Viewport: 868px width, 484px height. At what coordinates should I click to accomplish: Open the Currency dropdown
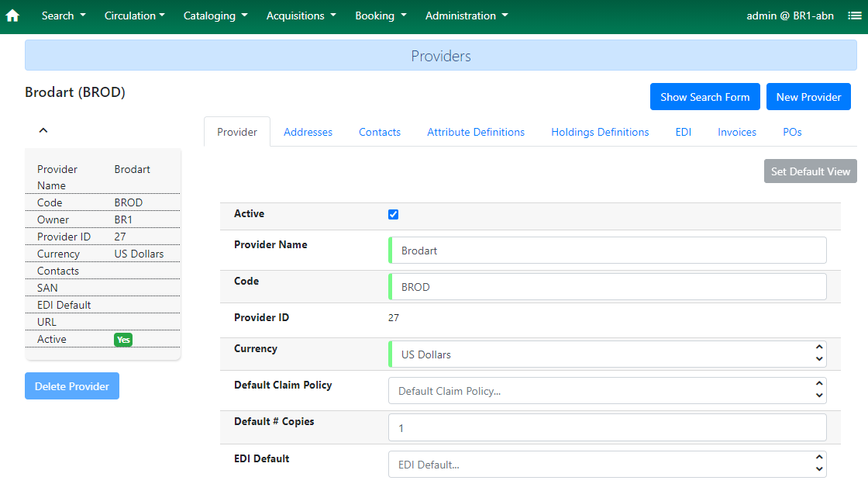(x=608, y=354)
